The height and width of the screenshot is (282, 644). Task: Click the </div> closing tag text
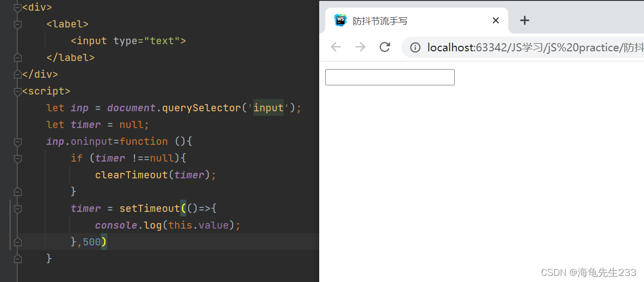pos(40,74)
